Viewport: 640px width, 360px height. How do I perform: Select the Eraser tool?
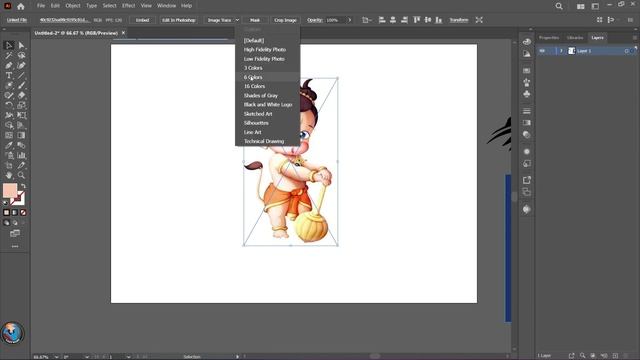tap(21, 96)
